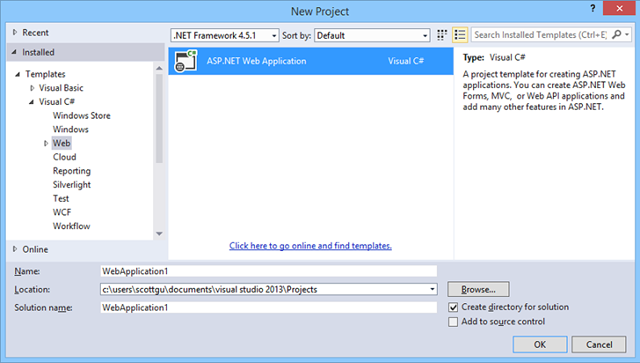Click the Solution name input field

[269, 307]
